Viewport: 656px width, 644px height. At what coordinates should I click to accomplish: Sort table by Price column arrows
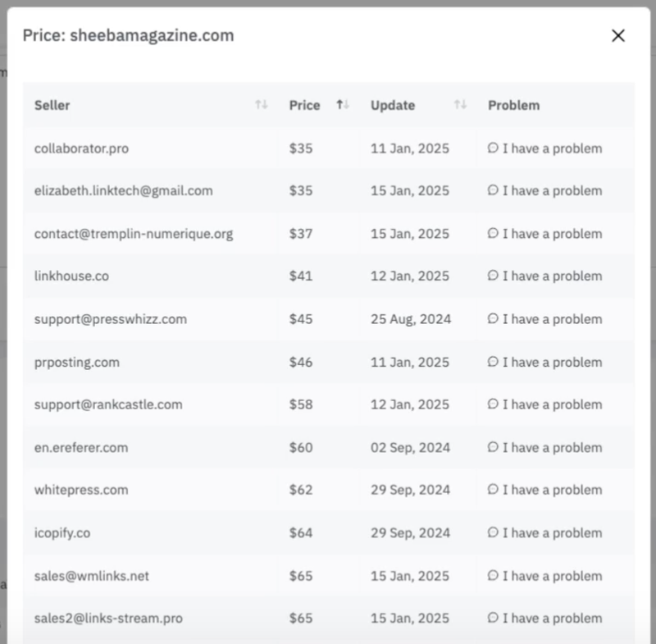[343, 105]
